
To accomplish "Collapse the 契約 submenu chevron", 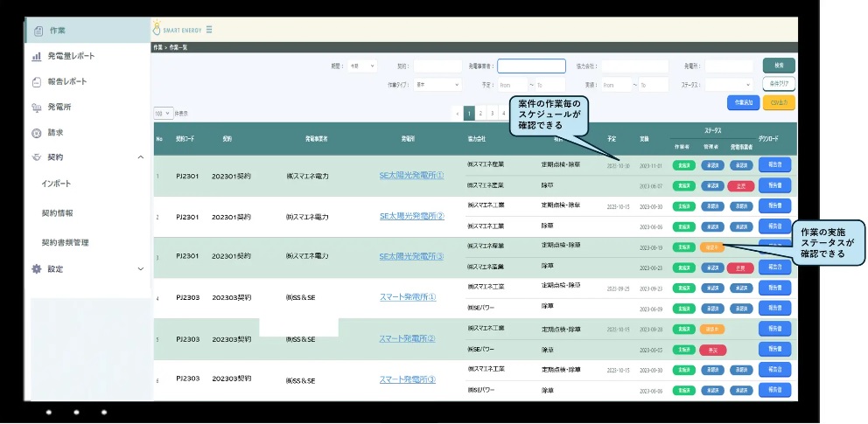I will [141, 157].
